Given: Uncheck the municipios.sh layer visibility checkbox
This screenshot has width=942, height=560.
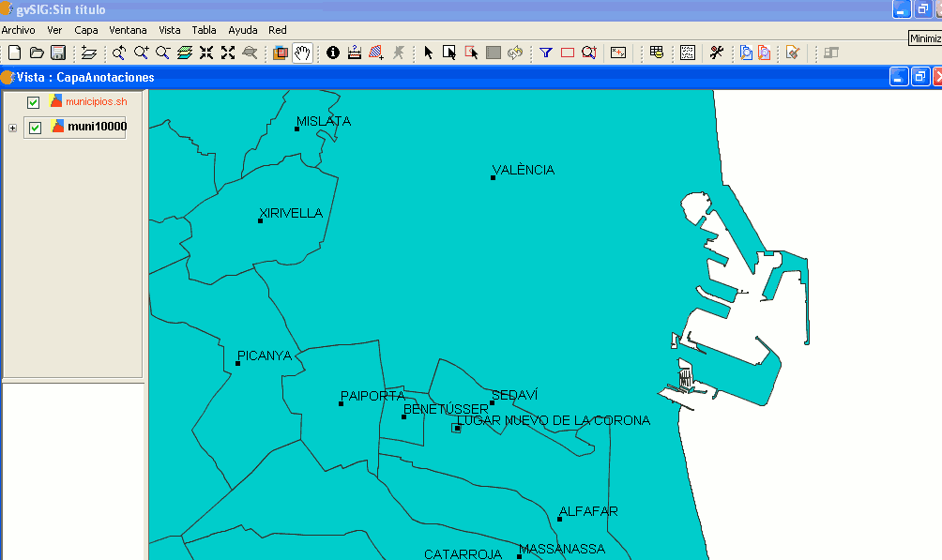Looking at the screenshot, I should [34, 102].
